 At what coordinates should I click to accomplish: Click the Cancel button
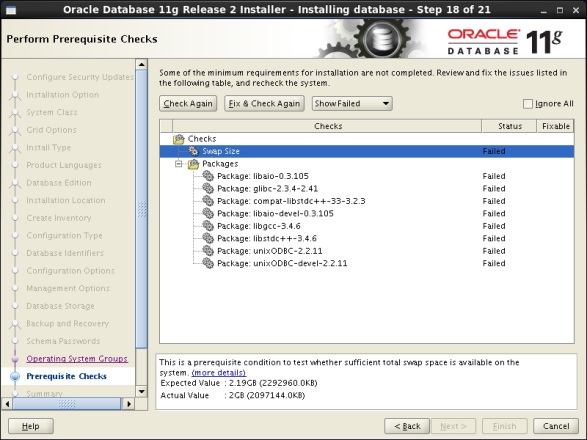[x=556, y=426]
